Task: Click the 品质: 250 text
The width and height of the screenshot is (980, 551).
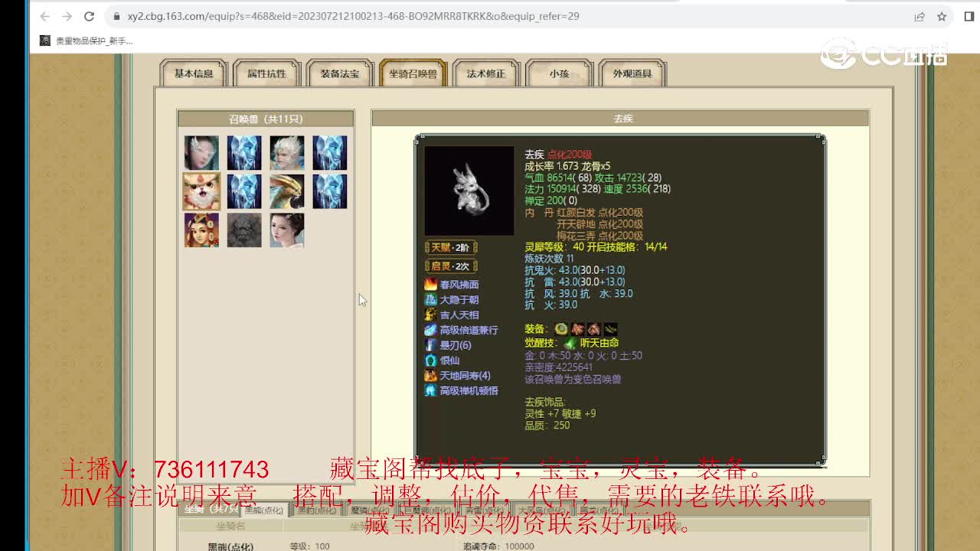Action: click(x=547, y=425)
